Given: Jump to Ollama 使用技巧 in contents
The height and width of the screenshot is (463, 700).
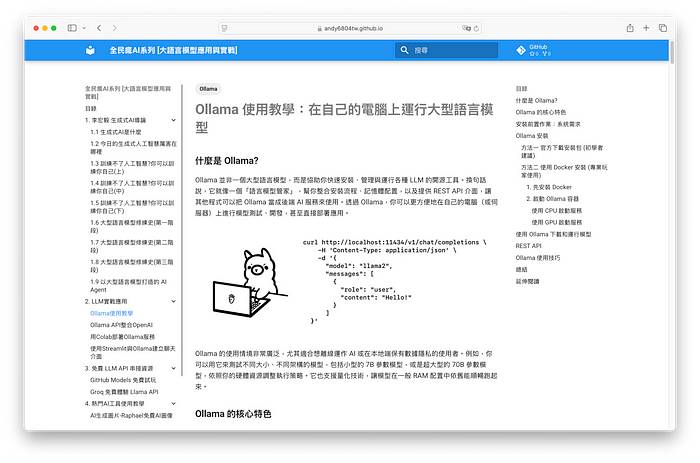Looking at the screenshot, I should (x=538, y=258).
